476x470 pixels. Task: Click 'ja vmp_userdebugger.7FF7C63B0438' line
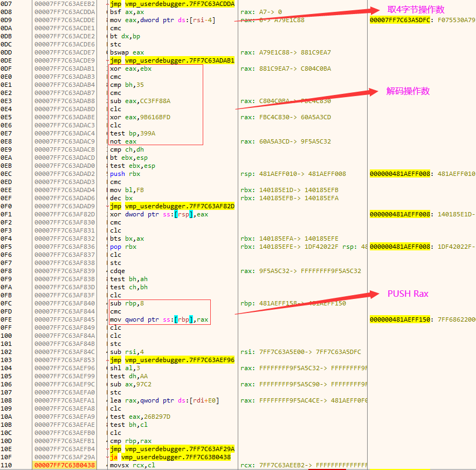click(170, 457)
